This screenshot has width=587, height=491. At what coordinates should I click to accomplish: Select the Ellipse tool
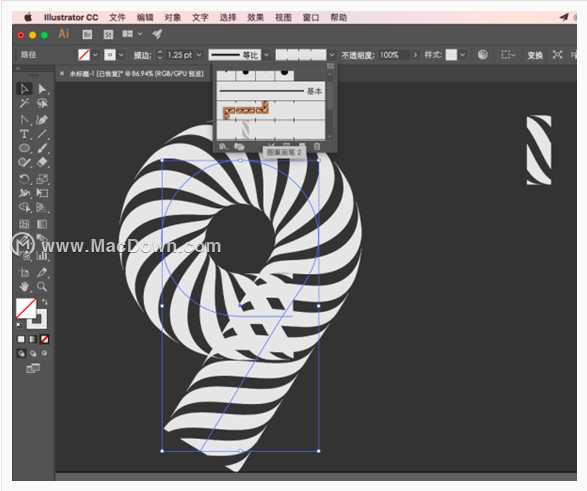(x=25, y=148)
